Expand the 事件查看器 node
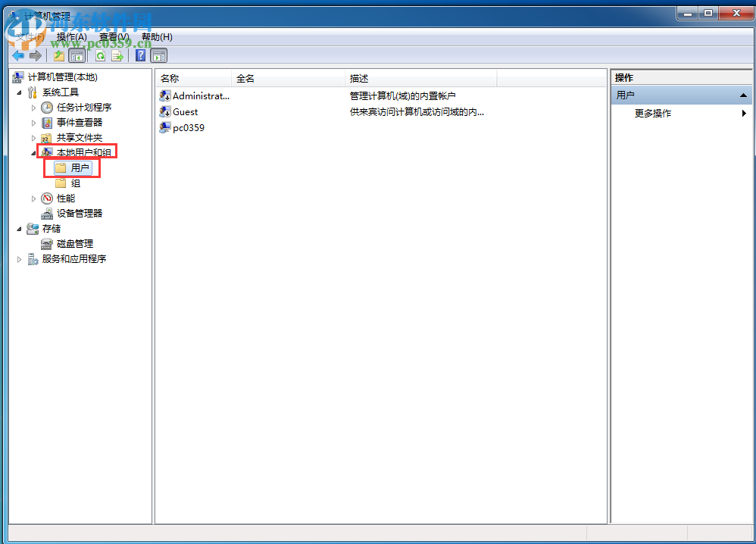756x544 pixels. tap(33, 123)
